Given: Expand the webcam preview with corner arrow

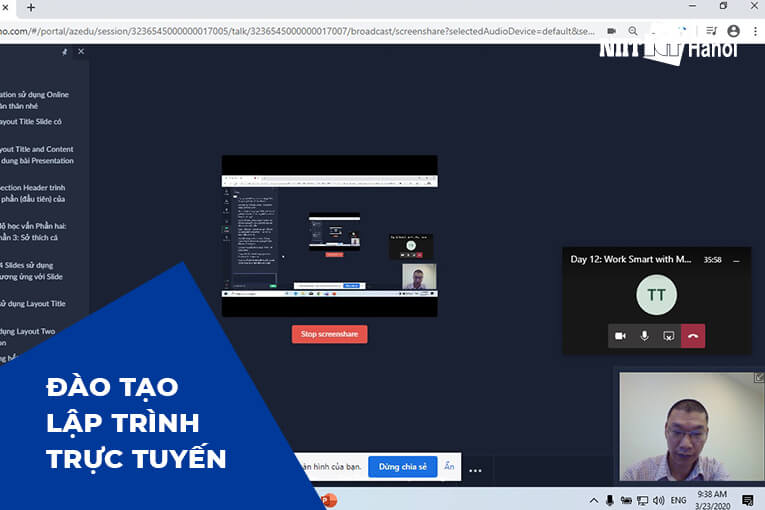Looking at the screenshot, I should pyautogui.click(x=758, y=378).
